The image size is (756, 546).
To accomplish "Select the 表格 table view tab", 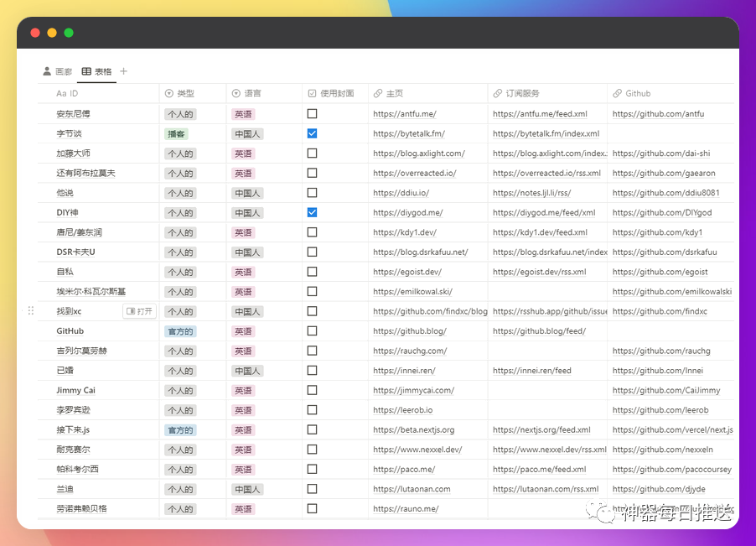I will pyautogui.click(x=97, y=71).
